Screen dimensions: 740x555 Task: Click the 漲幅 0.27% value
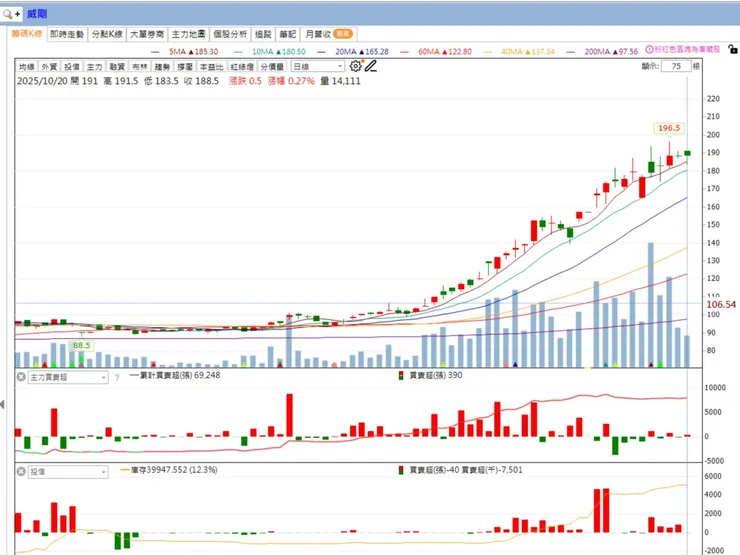tap(291, 81)
